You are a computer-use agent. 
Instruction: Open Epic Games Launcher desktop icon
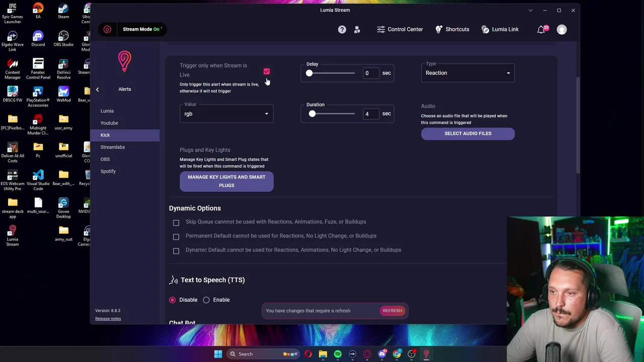pos(13,14)
